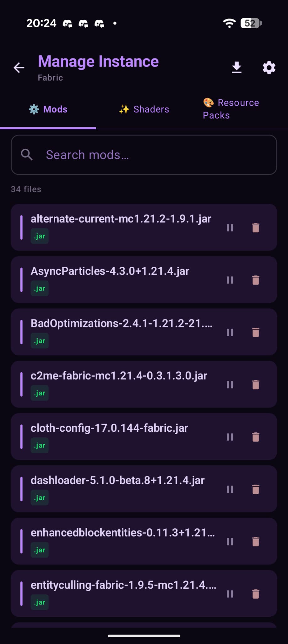Open instance settings gear icon
The width and height of the screenshot is (288, 644).
pos(269,68)
